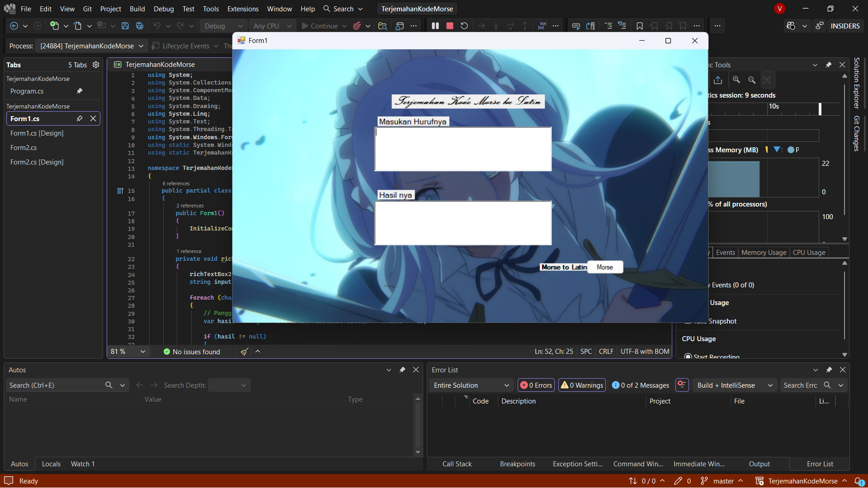Toggle the Error List build filter icon
The height and width of the screenshot is (488, 868).
[x=682, y=385]
